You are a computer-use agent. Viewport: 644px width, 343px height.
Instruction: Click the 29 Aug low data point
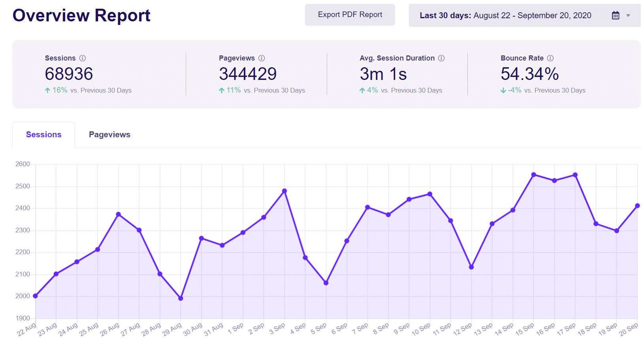point(181,298)
